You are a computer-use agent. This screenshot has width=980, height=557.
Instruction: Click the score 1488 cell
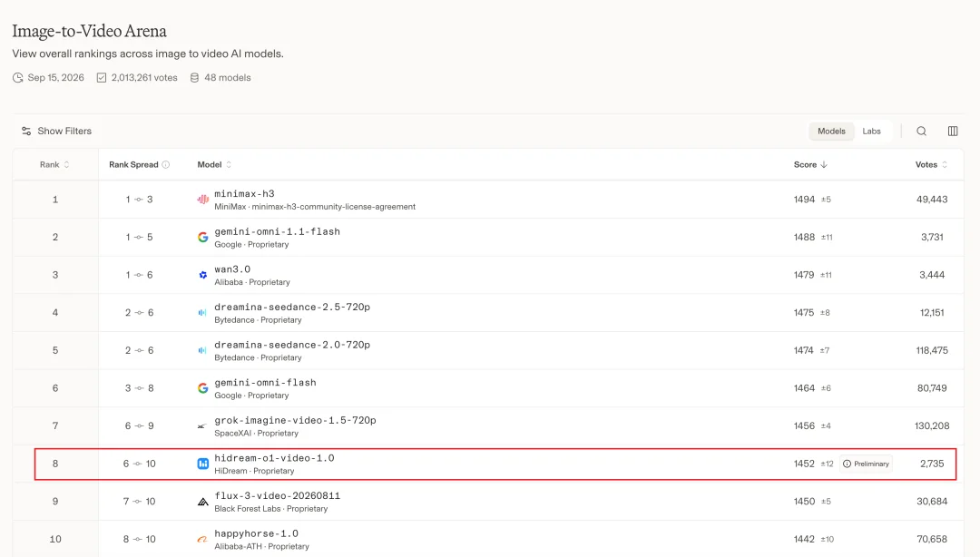coord(804,238)
